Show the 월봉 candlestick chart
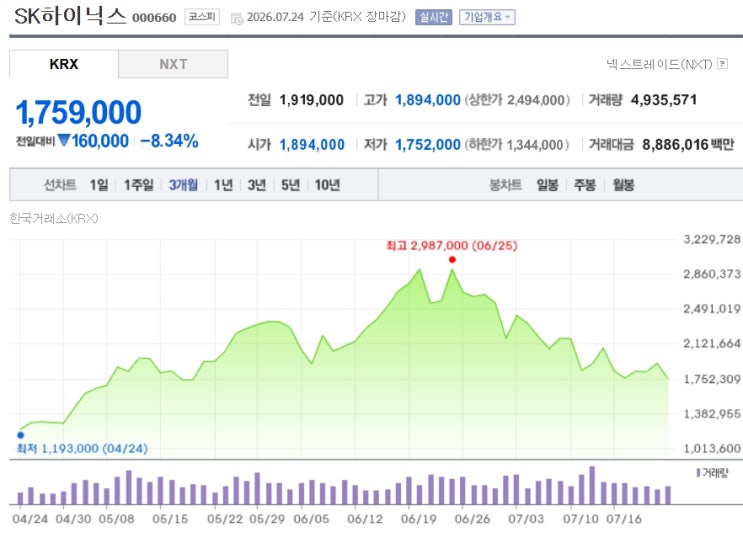This screenshot has width=743, height=543. tap(623, 185)
